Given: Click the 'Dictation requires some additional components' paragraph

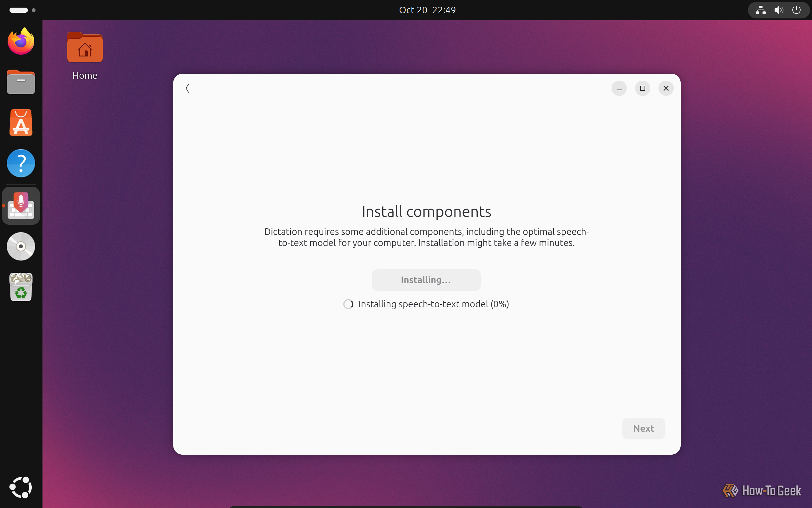Looking at the screenshot, I should pos(427,237).
